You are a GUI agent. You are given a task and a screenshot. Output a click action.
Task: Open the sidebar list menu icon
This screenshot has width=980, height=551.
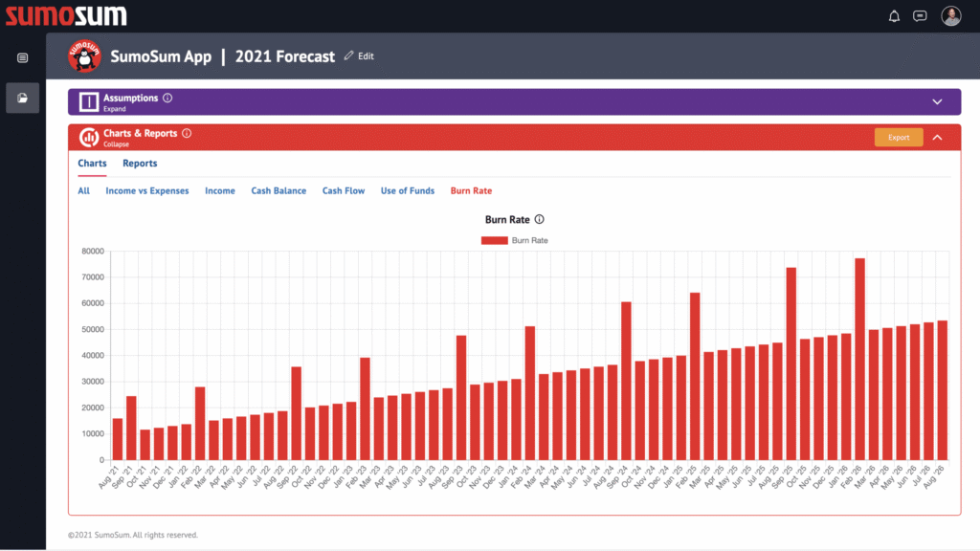pos(23,58)
